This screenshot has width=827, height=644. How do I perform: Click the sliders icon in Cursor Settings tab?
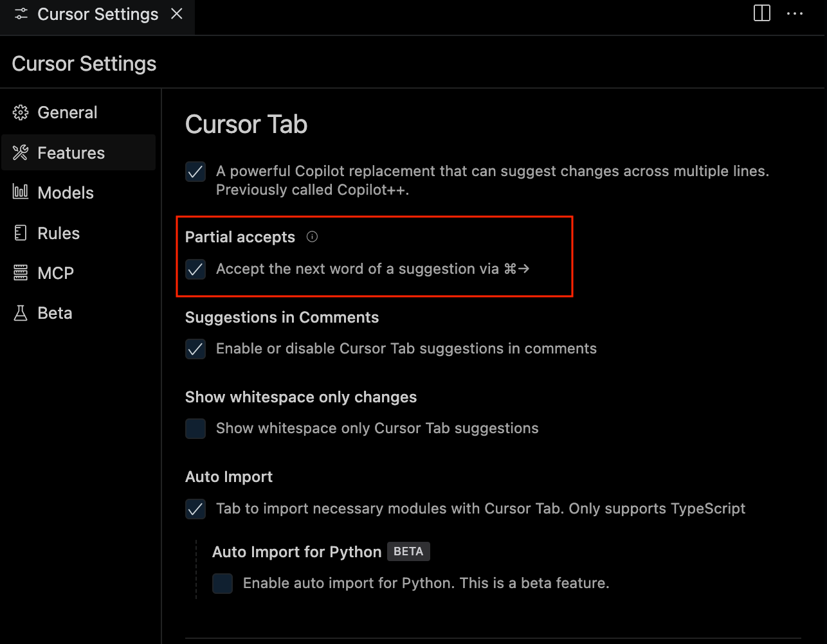point(21,14)
